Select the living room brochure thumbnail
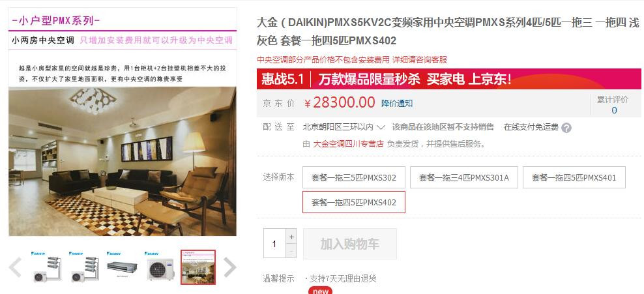This screenshot has width=644, height=294. click(x=198, y=267)
